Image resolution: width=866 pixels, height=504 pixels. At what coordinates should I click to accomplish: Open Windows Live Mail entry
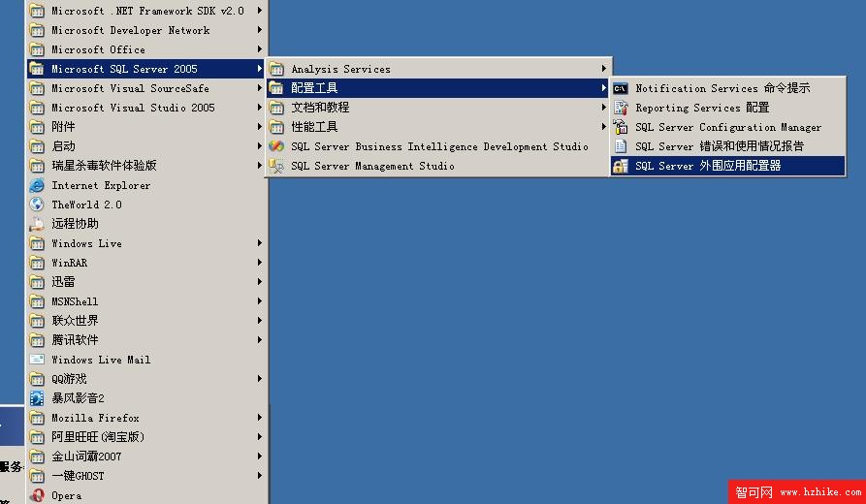tap(146, 360)
